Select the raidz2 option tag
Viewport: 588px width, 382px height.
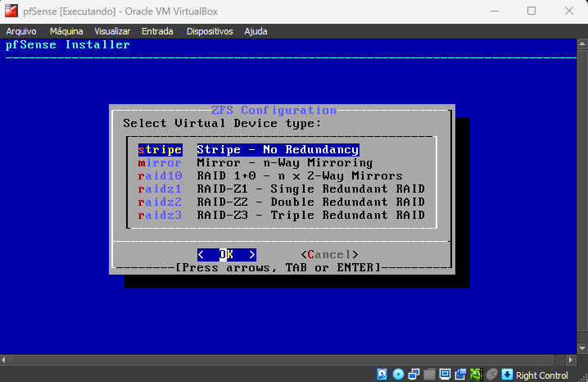point(161,202)
